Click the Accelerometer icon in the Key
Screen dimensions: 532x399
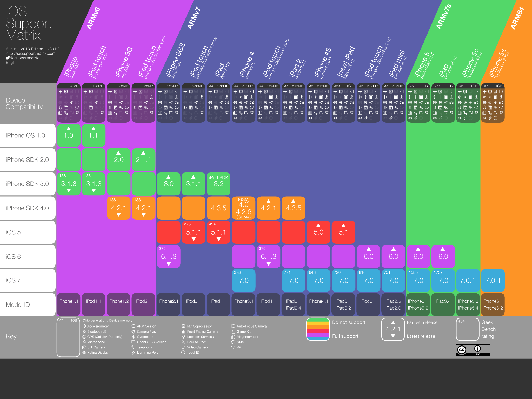(x=84, y=326)
